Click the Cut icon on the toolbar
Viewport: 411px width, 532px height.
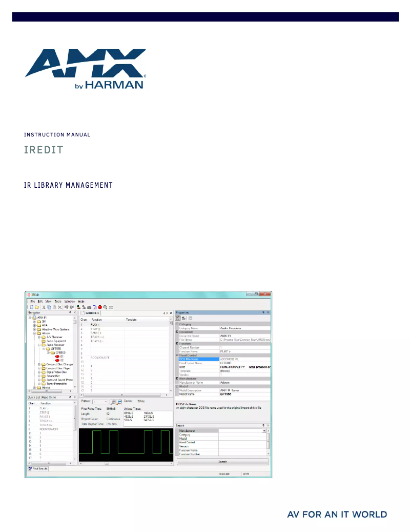point(44,306)
